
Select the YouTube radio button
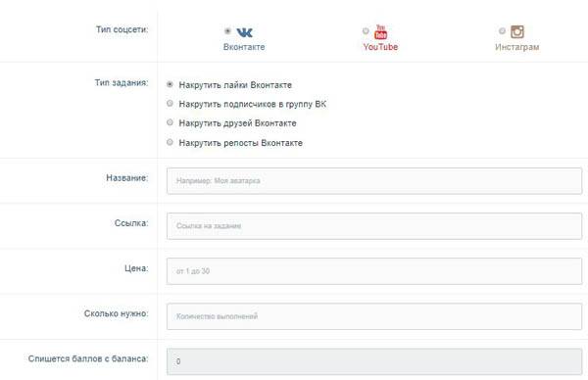pyautogui.click(x=366, y=31)
